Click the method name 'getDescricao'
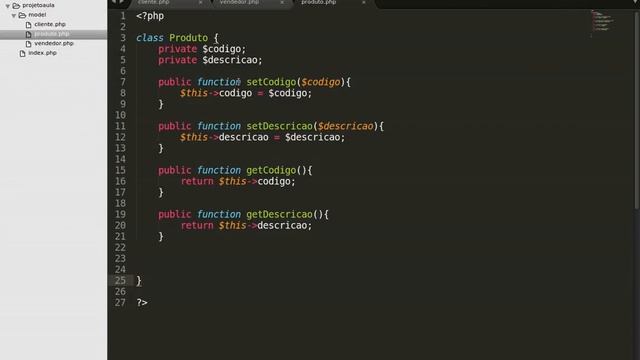The width and height of the screenshot is (640, 360). tap(280, 214)
